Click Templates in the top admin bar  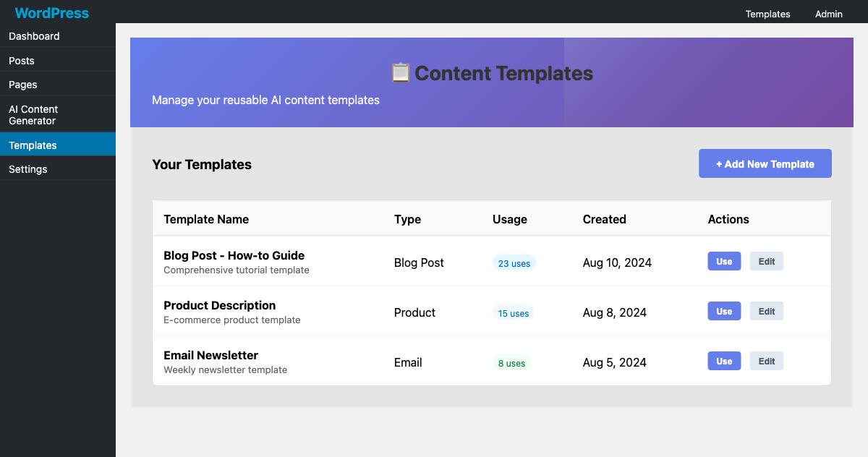click(767, 14)
